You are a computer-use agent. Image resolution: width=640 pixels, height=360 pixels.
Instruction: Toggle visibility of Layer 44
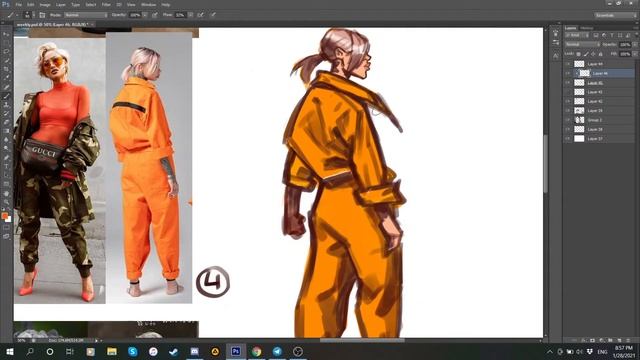pyautogui.click(x=567, y=64)
